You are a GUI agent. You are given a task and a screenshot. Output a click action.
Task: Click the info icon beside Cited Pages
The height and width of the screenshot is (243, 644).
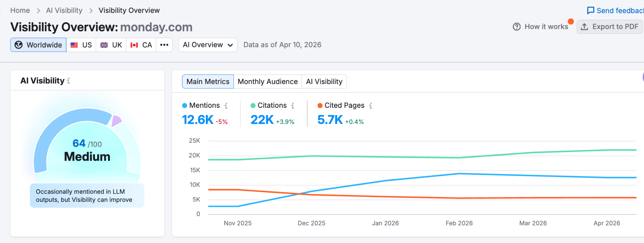[x=371, y=106]
